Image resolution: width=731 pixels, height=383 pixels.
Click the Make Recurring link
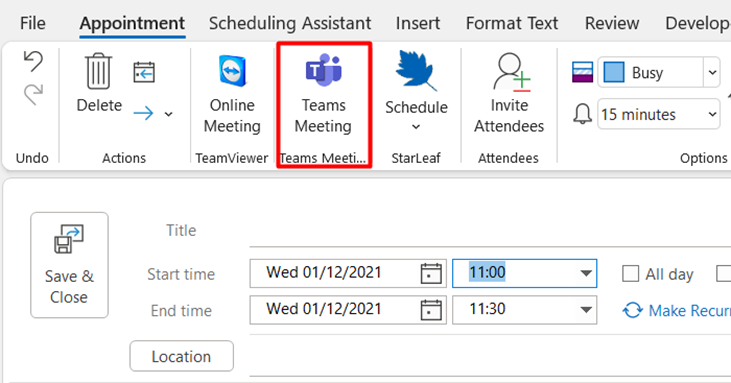pyautogui.click(x=676, y=310)
